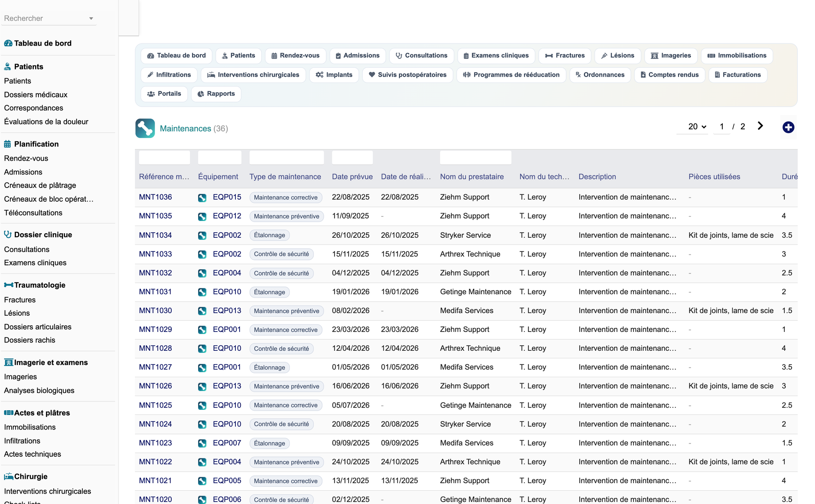The width and height of the screenshot is (815, 504).
Task: Switch to the Rapports tab
Action: tap(216, 94)
